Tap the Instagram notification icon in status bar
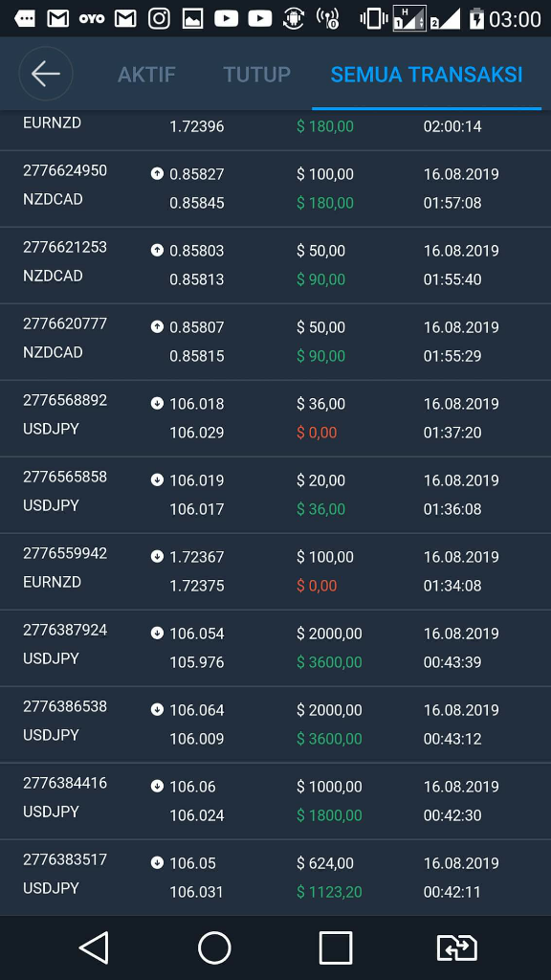 159,19
